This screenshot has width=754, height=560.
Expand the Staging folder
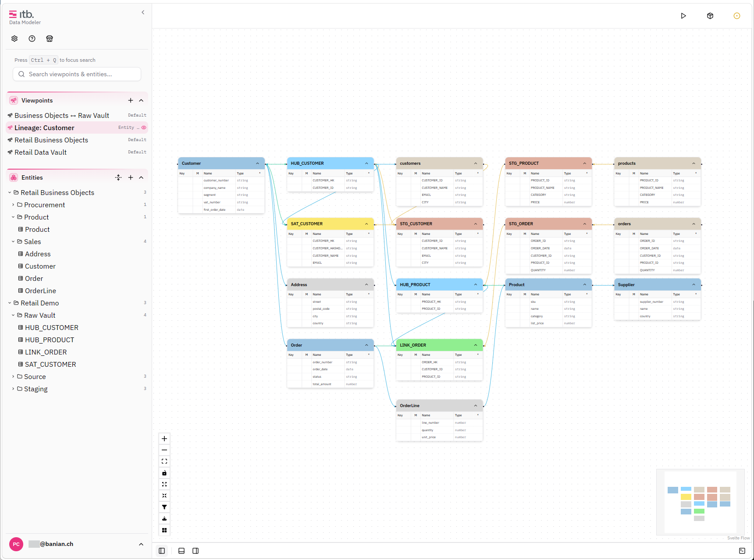click(13, 389)
